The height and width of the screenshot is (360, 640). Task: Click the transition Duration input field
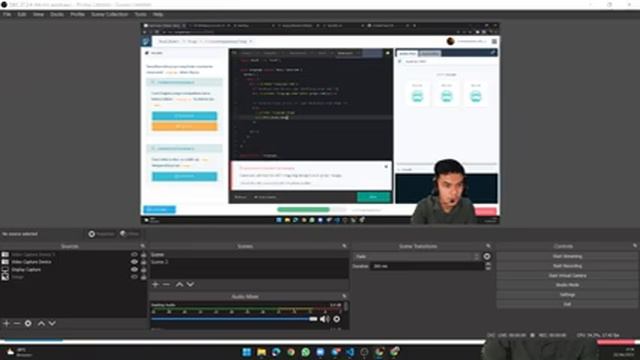[427, 266]
